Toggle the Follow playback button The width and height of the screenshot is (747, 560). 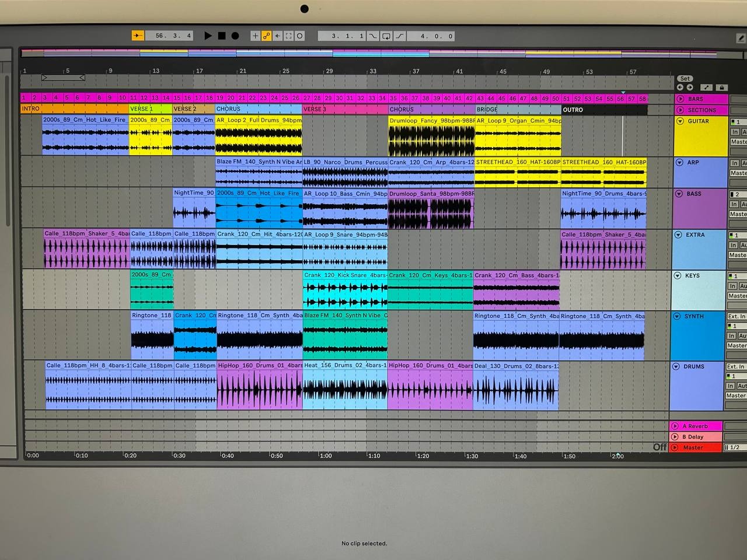coord(138,36)
